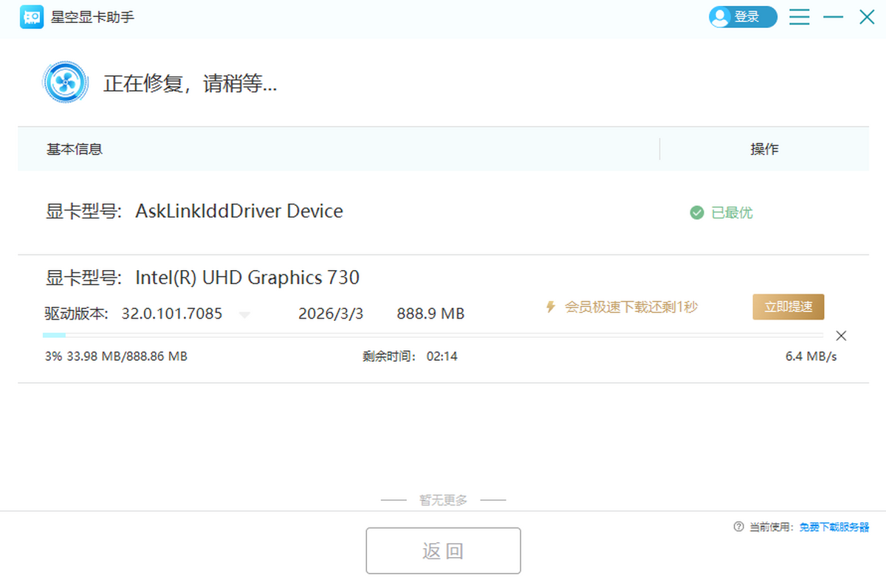The image size is (886, 588).
Task: Open the hamburger main menu
Action: tap(799, 17)
